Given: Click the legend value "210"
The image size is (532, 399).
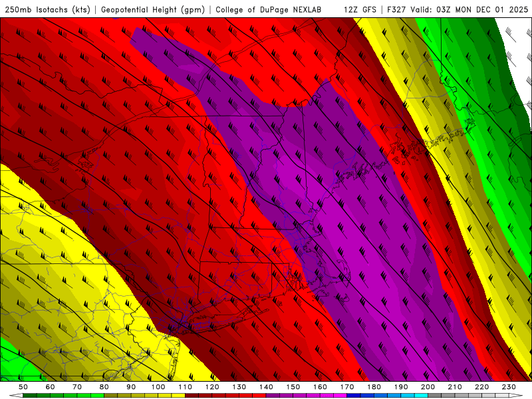Looking at the screenshot, I should [x=455, y=387].
